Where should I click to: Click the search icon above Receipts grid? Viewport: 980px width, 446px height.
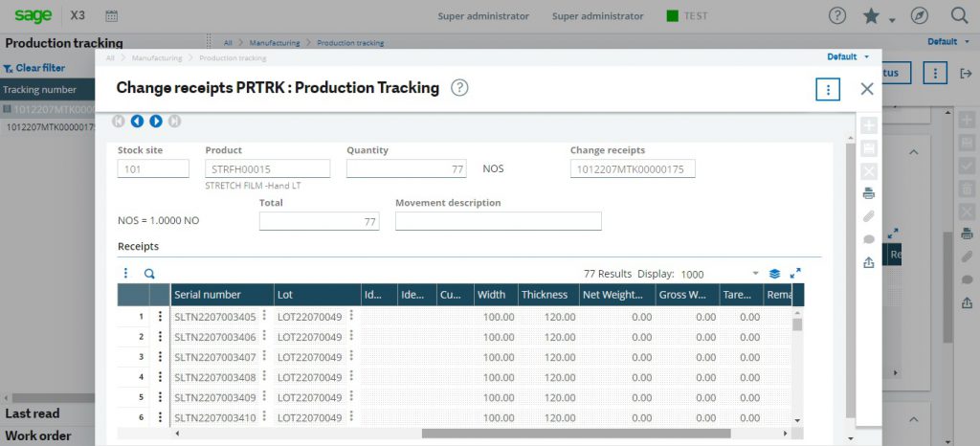pos(149,273)
